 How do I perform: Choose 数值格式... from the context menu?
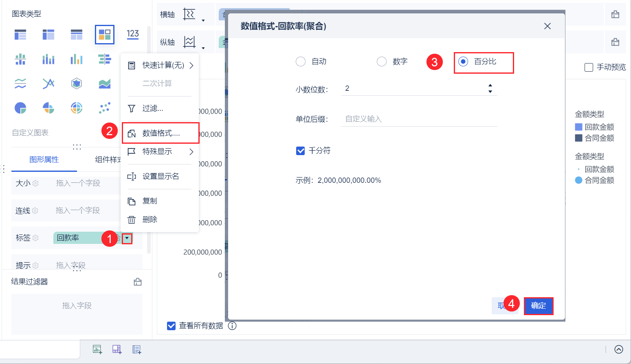[x=160, y=133]
